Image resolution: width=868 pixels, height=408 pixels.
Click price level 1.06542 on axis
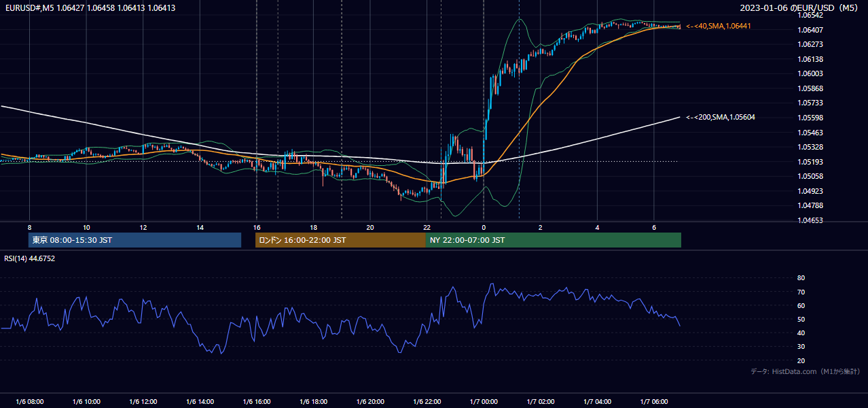coord(810,15)
